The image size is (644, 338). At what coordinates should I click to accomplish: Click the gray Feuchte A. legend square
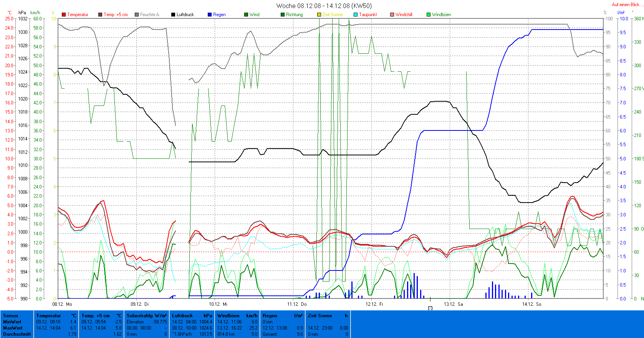[137, 15]
